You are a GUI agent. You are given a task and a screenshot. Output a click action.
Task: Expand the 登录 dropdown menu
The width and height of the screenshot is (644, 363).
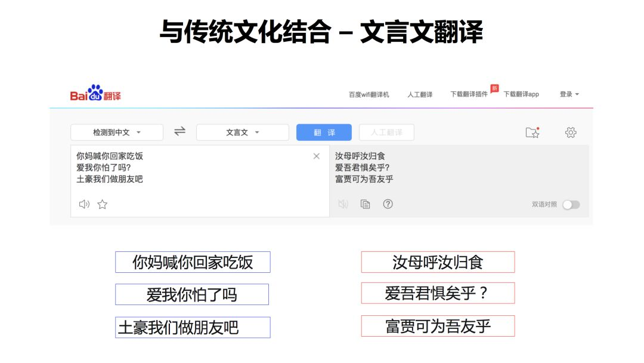click(x=569, y=94)
